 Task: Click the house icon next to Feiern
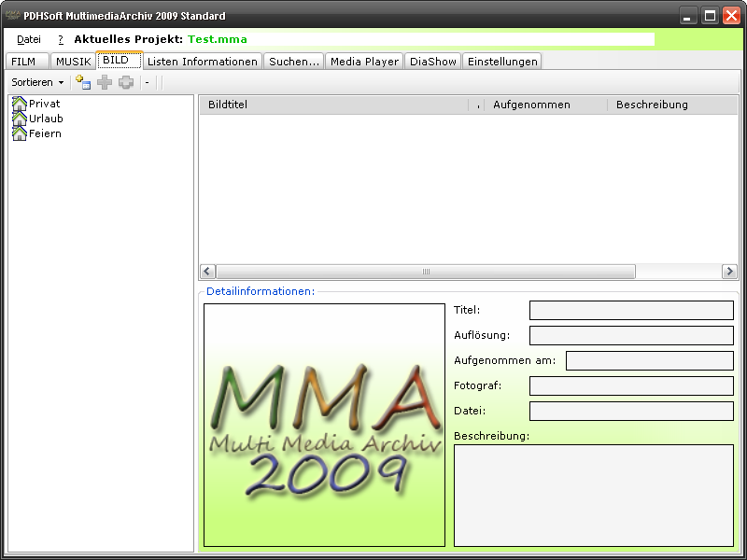[19, 133]
